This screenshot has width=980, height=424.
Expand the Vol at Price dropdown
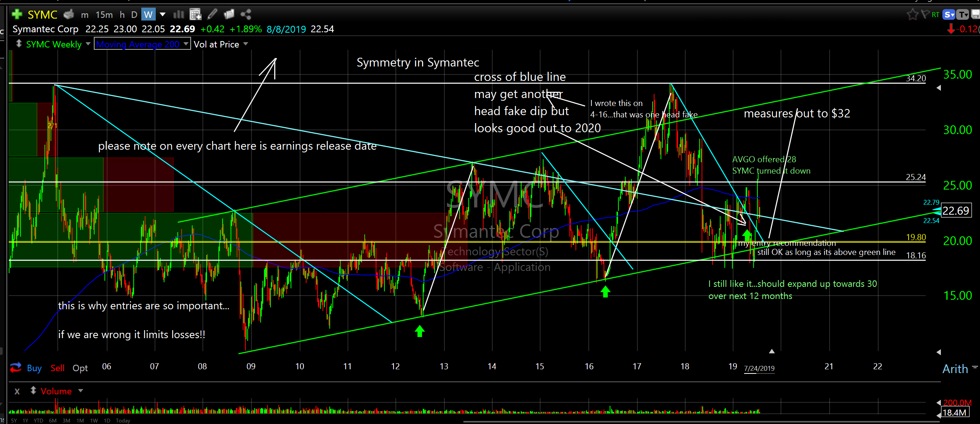click(246, 44)
